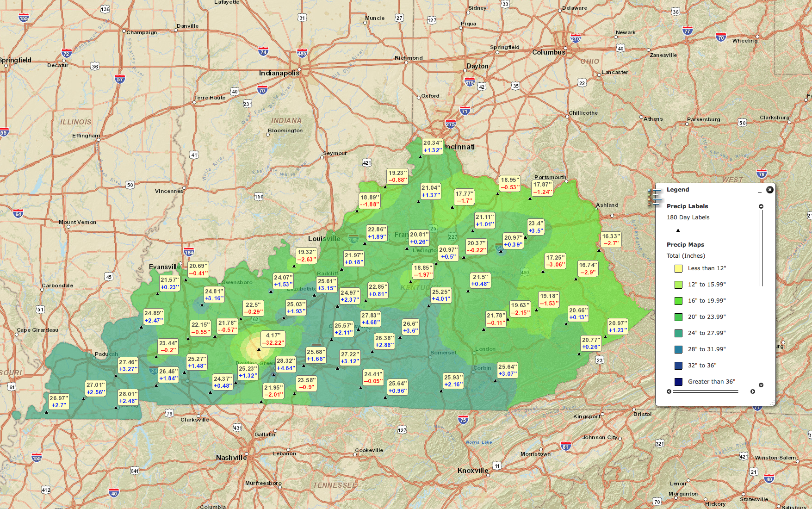Click the 24.41" / -0.05" station label
This screenshot has height=509, width=812.
point(373,378)
